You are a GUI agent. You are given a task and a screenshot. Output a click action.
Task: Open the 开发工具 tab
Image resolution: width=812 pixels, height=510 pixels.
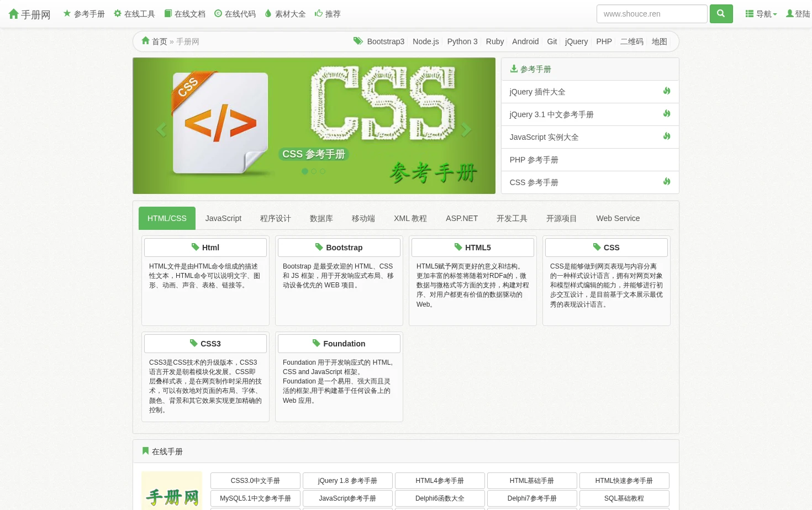coord(512,218)
